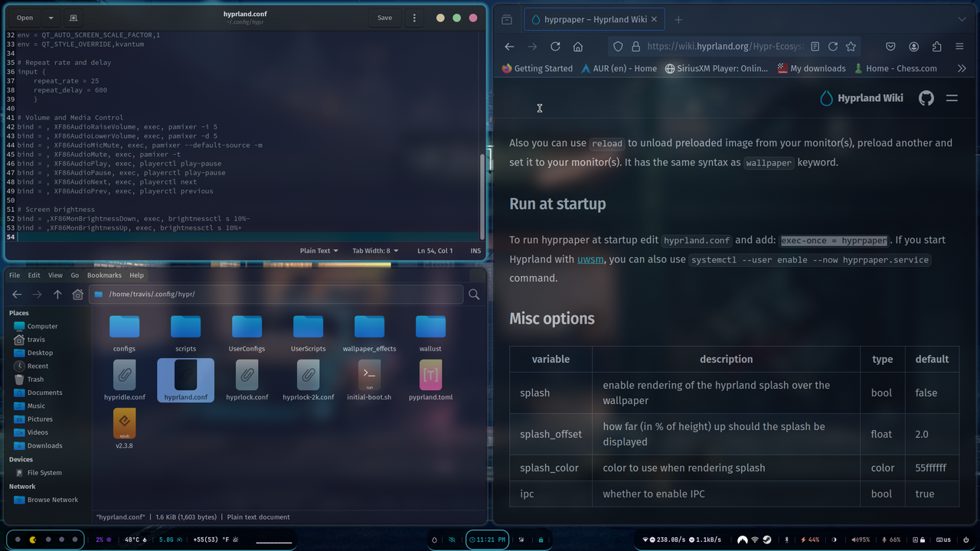The height and width of the screenshot is (551, 980).
Task: Click the Steam tray icon
Action: click(767, 540)
